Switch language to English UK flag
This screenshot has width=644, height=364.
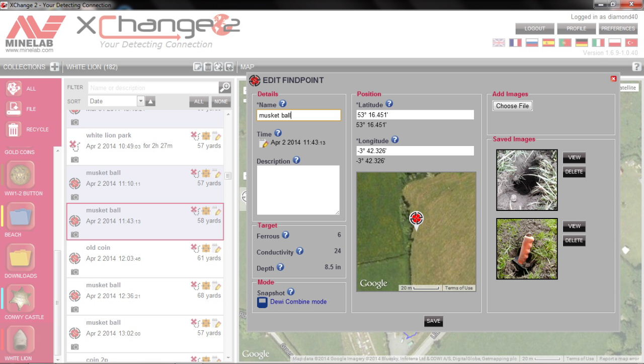499,43
